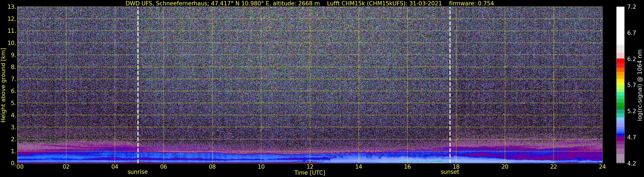Click height tick label '10.'
This screenshot has width=644, height=177.
point(12,43)
